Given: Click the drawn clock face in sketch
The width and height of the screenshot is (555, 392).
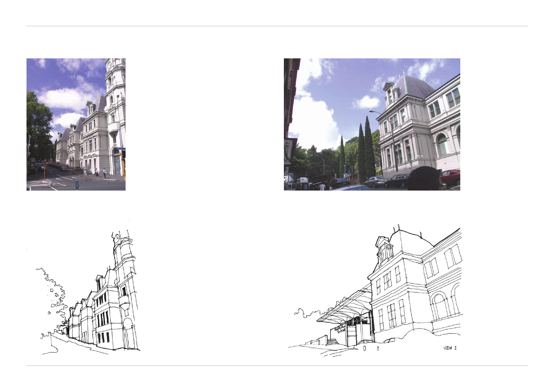Looking at the screenshot, I should pyautogui.click(x=117, y=238).
